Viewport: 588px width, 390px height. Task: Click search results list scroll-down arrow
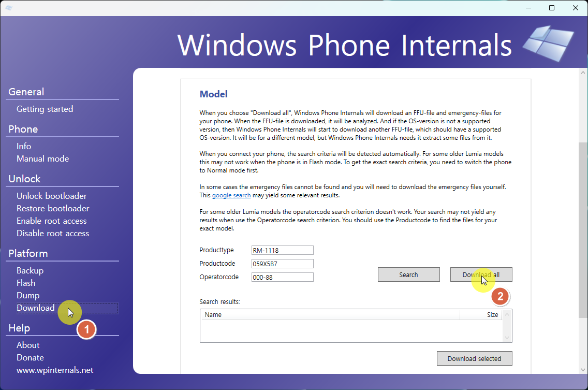pyautogui.click(x=507, y=338)
